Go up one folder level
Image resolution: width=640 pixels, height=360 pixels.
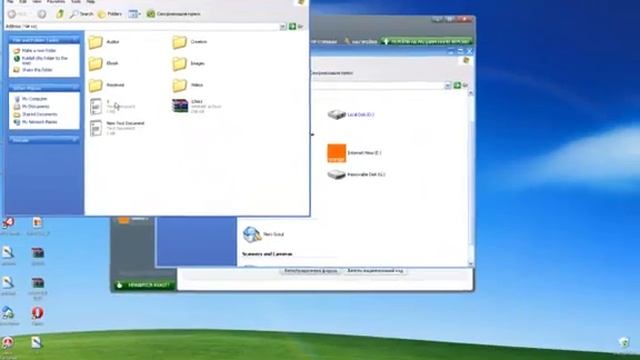60,14
